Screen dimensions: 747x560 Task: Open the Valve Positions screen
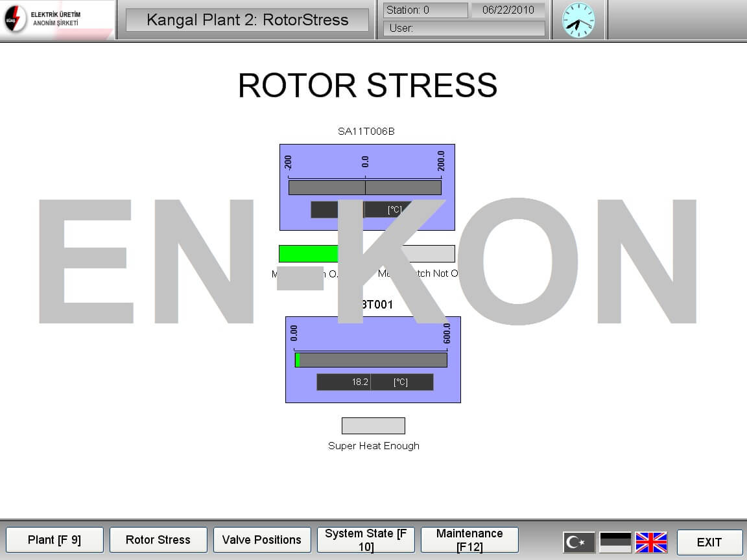point(262,540)
